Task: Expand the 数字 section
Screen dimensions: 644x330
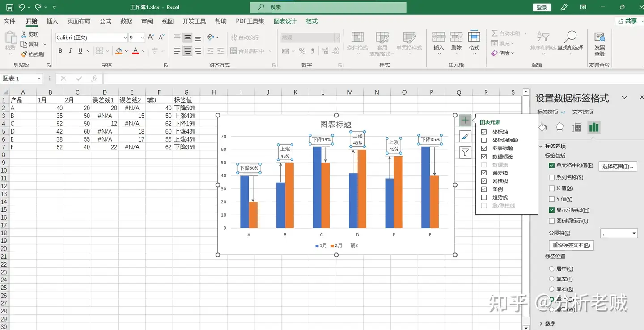Action: (x=541, y=323)
